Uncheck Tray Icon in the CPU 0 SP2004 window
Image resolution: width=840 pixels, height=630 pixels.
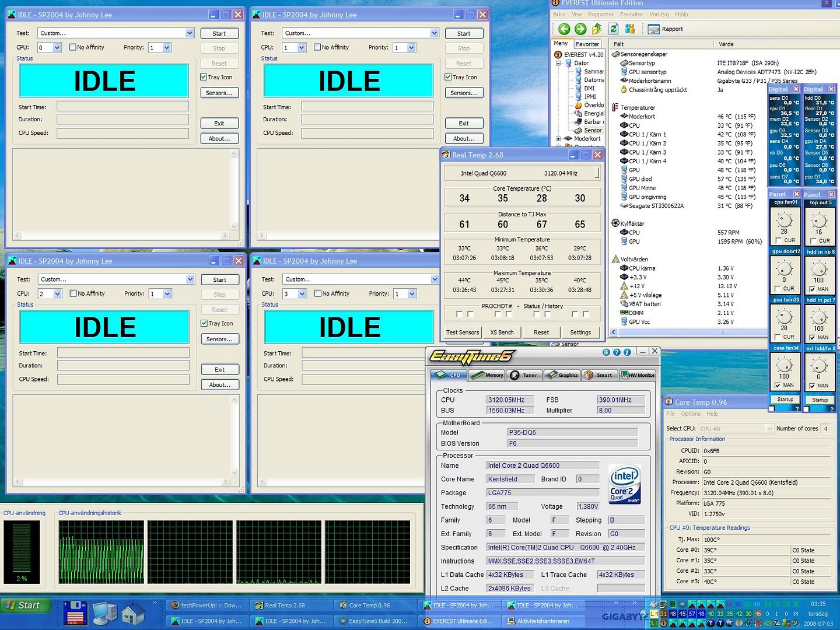pos(204,77)
